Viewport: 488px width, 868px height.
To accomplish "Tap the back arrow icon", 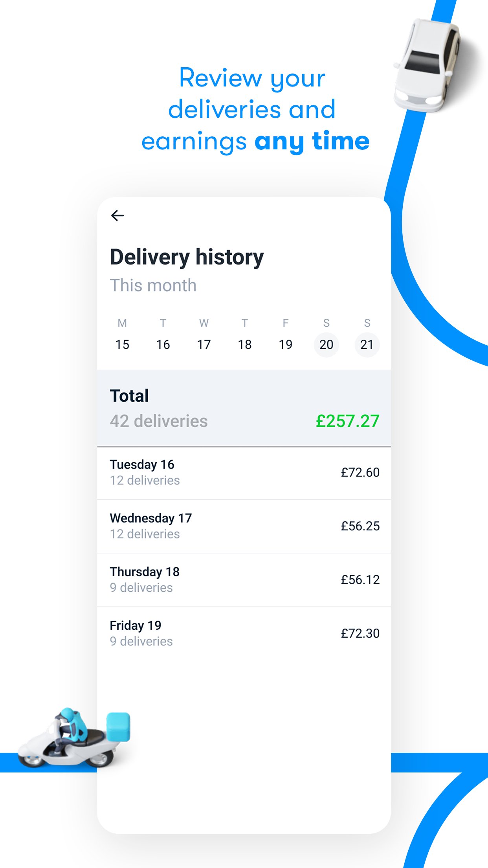I will click(x=117, y=215).
